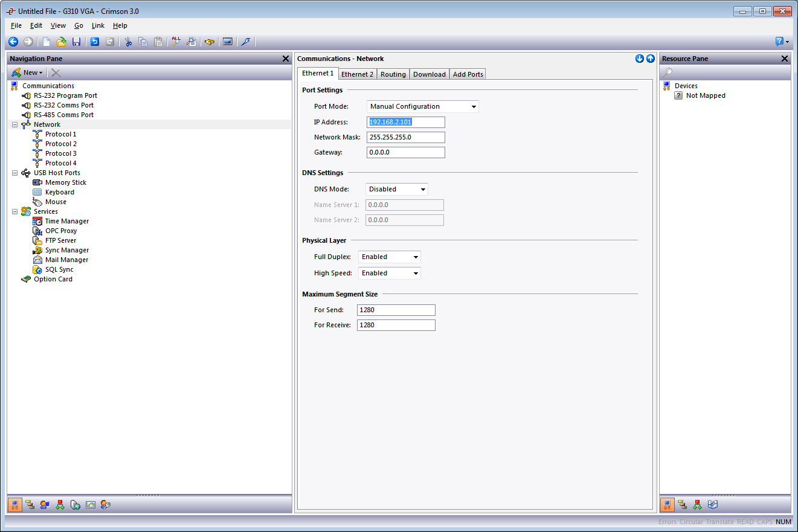This screenshot has height=532, width=798.
Task: Click the binoculars icon in the toolbar
Action: [x=210, y=42]
